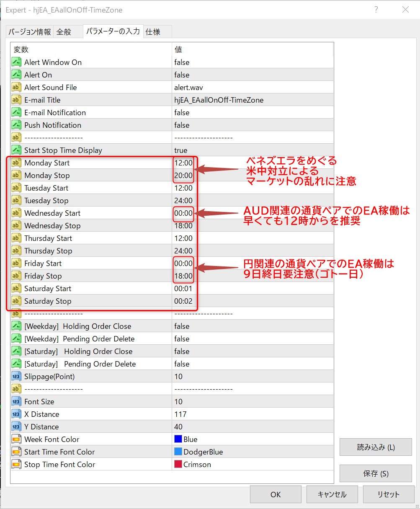Click the Week Font Color type icon
The height and width of the screenshot is (509, 420).
pyautogui.click(x=16, y=439)
